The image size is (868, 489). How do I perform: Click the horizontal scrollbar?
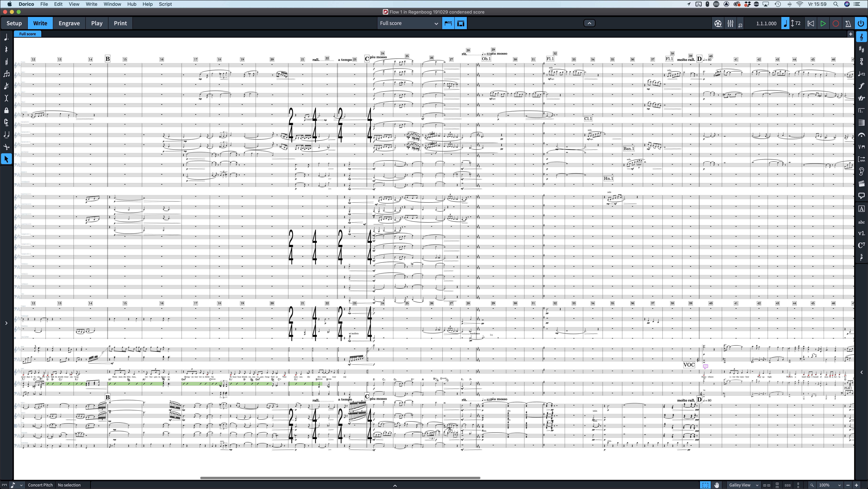(340, 478)
